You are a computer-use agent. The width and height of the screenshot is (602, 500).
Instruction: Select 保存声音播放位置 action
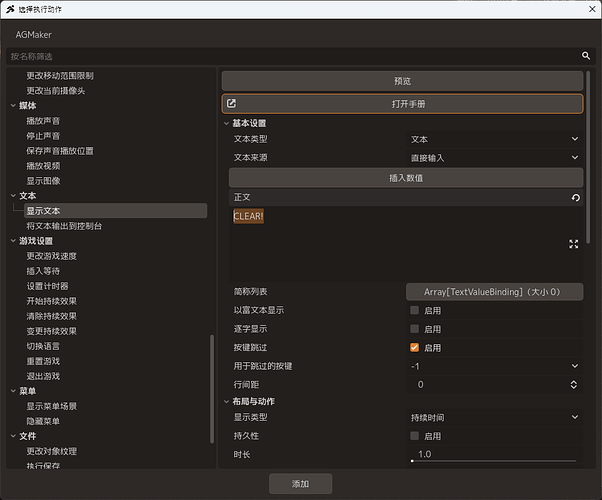click(x=60, y=151)
